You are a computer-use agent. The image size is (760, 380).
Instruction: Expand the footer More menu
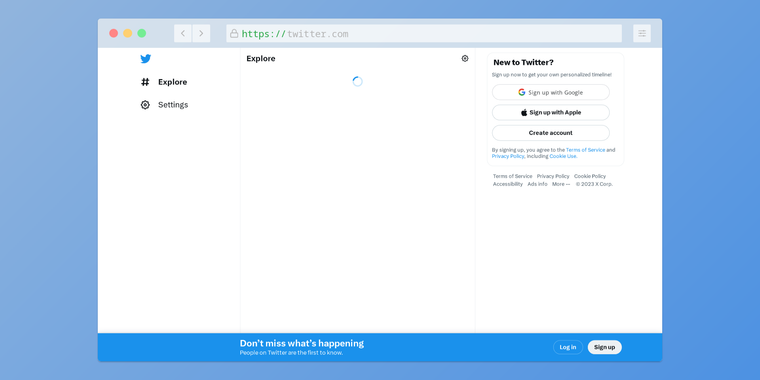tap(561, 184)
